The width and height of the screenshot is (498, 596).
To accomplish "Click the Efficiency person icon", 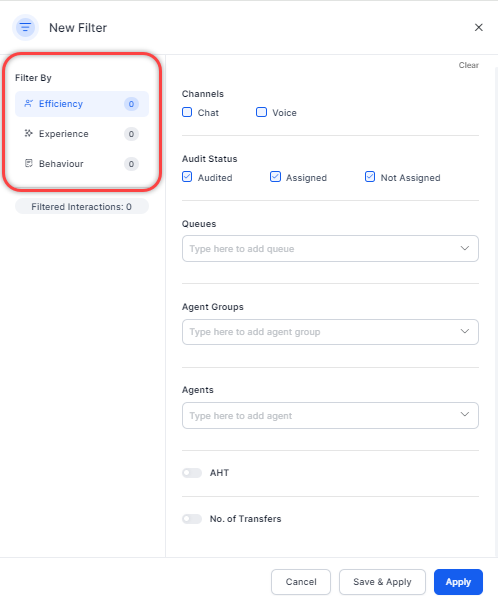I will pos(29,103).
